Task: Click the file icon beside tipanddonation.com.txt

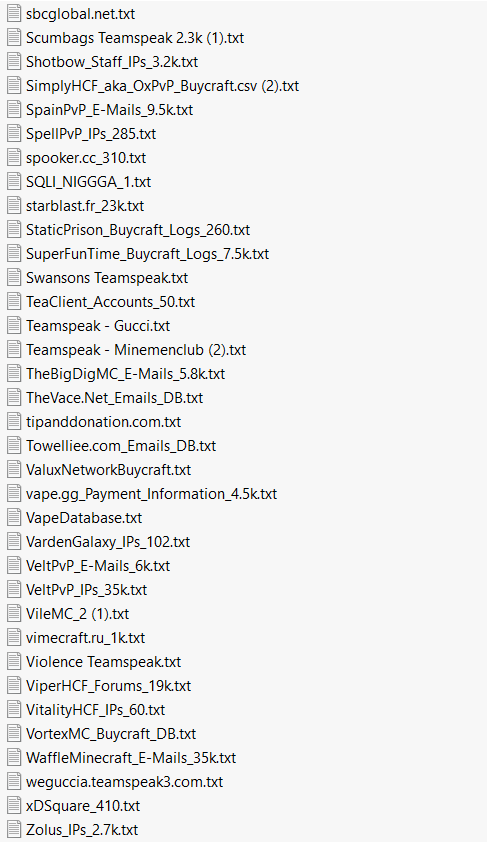Action: pos(14,422)
